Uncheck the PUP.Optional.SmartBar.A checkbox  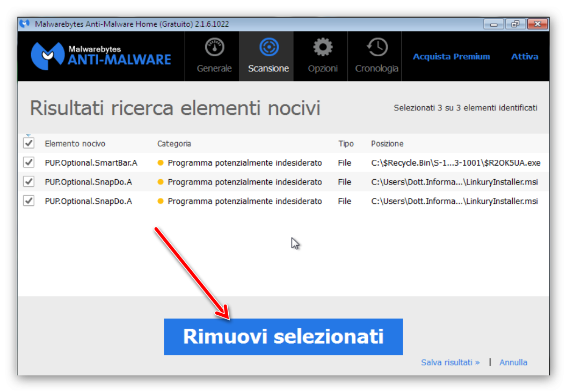[x=28, y=162]
